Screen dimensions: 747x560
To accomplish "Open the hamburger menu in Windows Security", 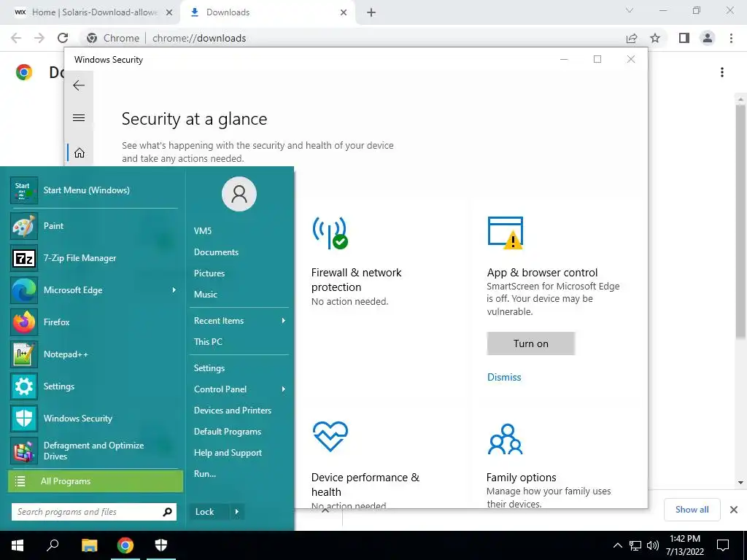I will [x=79, y=117].
